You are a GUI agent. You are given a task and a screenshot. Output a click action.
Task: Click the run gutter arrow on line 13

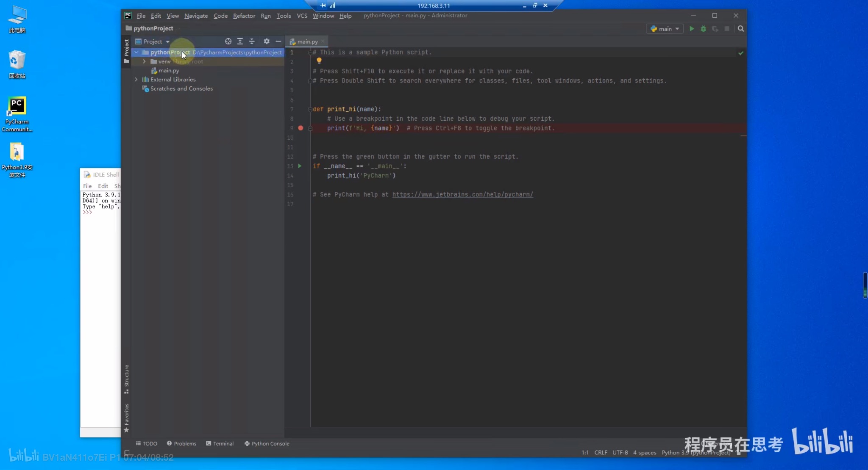(x=300, y=166)
